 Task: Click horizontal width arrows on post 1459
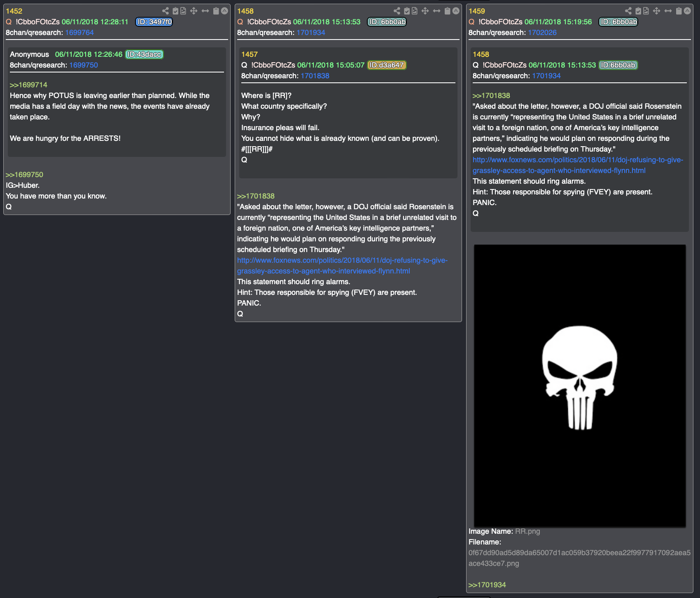(x=668, y=11)
